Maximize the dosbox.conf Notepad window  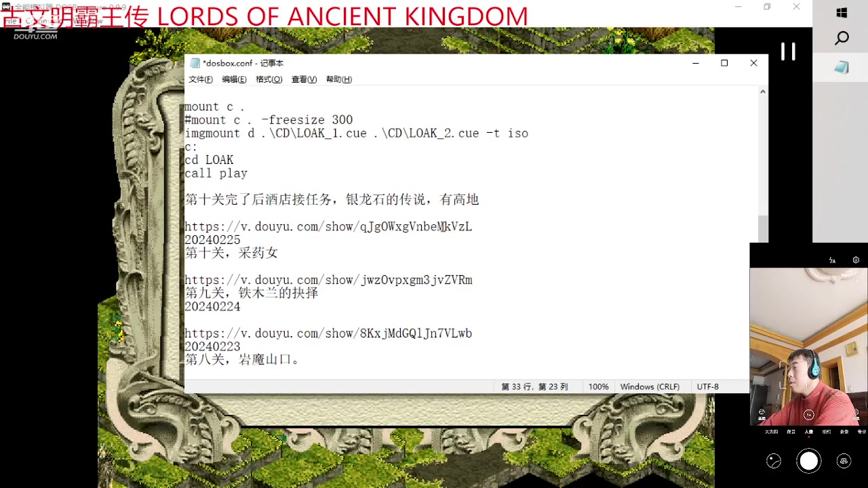pos(724,63)
